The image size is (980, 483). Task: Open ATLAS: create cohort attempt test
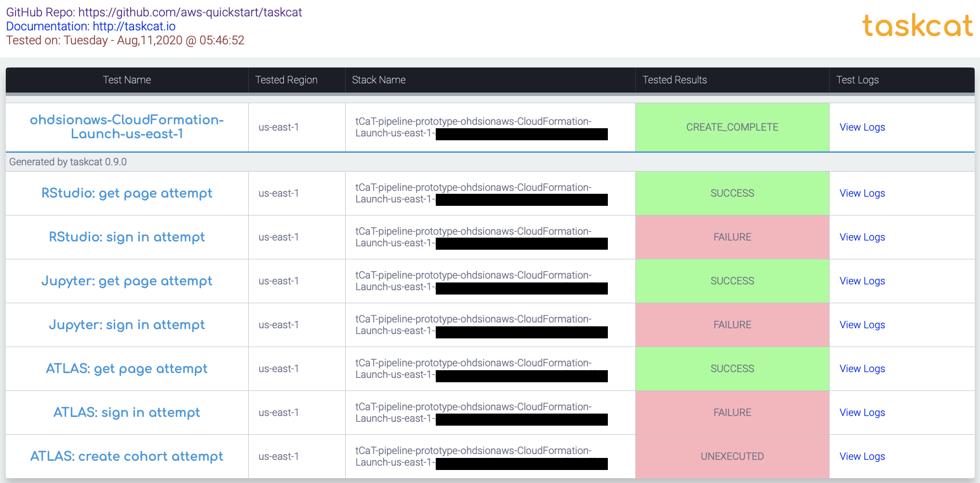[x=127, y=456]
